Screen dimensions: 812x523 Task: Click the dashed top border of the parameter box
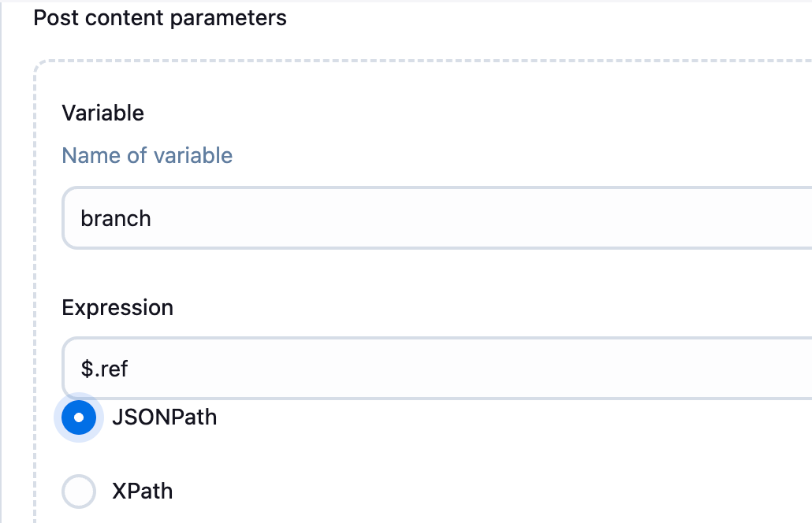coord(394,61)
